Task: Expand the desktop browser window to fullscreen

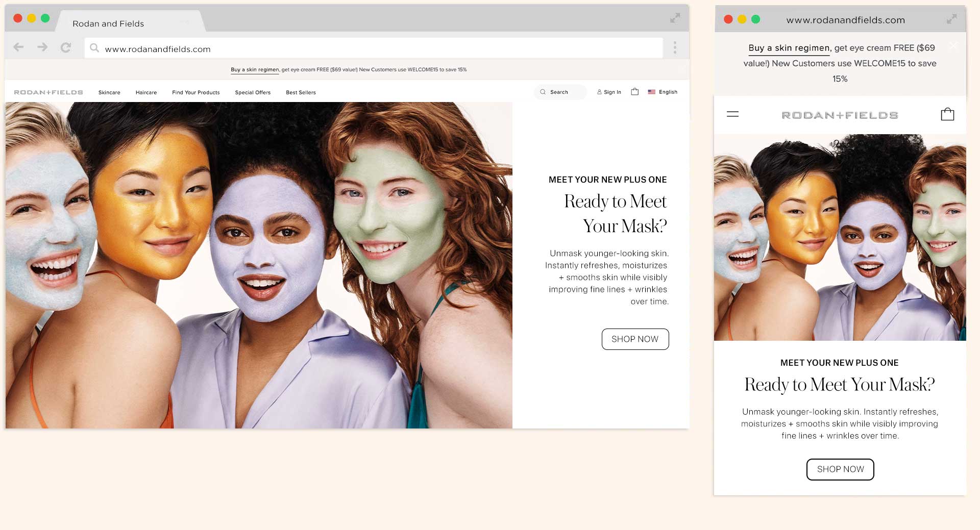Action: pos(675,18)
